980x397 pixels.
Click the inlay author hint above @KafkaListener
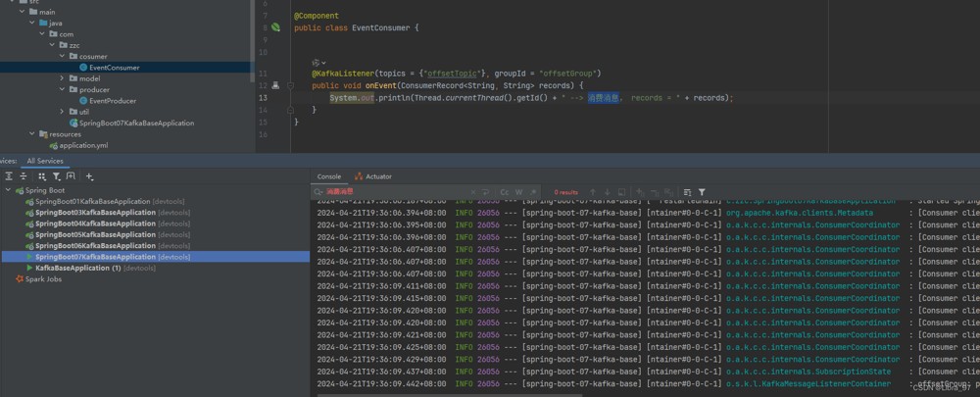319,63
